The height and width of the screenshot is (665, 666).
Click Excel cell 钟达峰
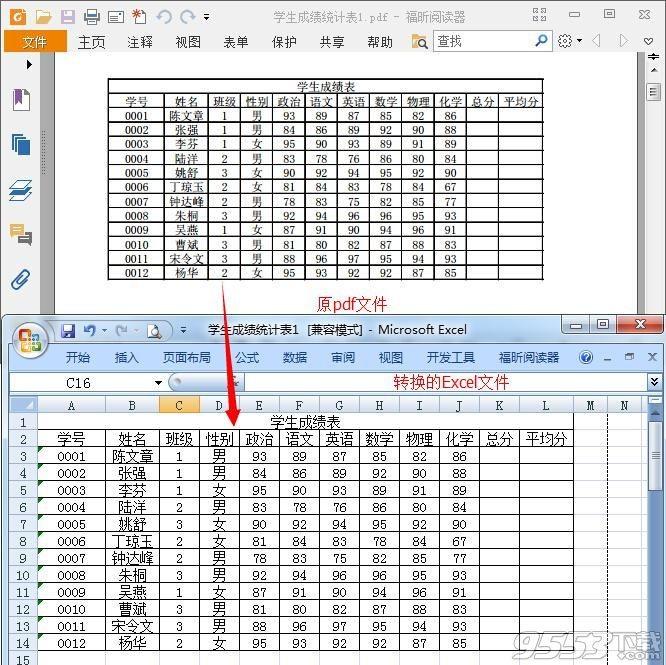[132, 558]
